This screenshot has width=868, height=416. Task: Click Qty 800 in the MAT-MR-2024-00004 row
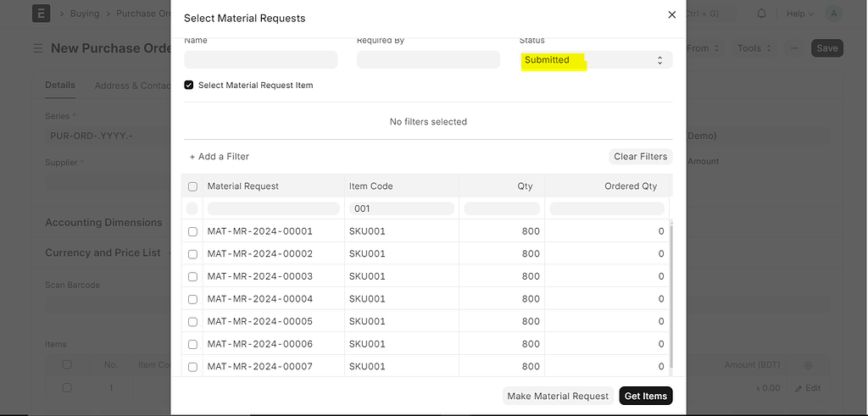[x=531, y=299]
